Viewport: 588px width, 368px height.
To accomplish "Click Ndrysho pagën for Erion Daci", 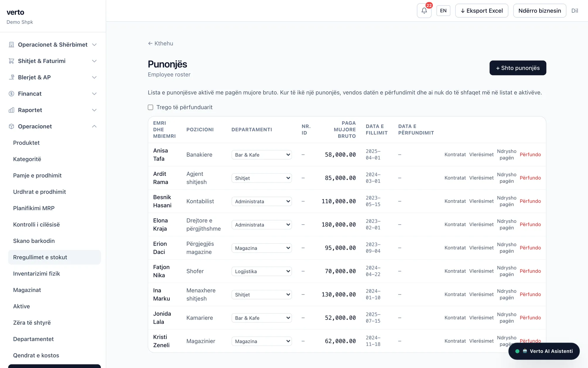I will (x=507, y=248).
